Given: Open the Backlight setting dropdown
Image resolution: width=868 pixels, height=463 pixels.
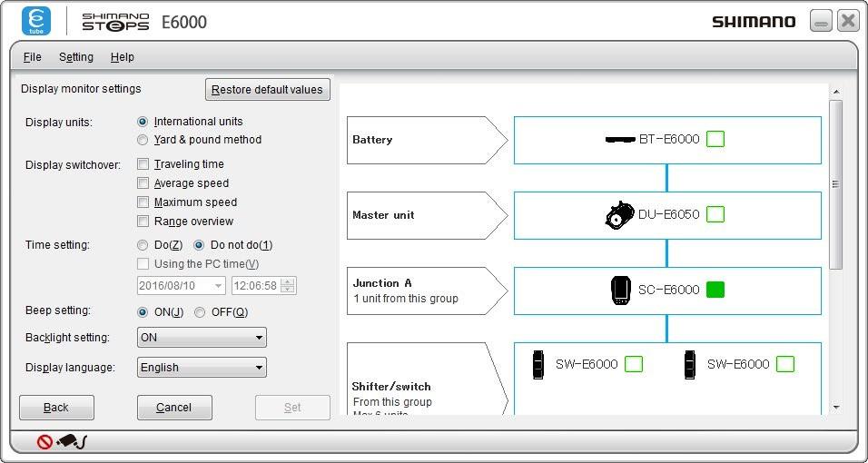Looking at the screenshot, I should (202, 338).
